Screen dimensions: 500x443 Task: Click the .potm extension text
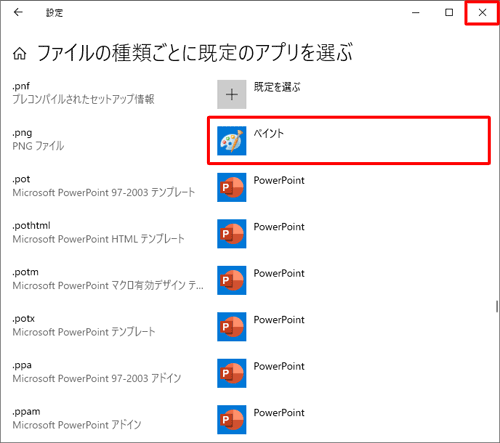[x=25, y=272]
